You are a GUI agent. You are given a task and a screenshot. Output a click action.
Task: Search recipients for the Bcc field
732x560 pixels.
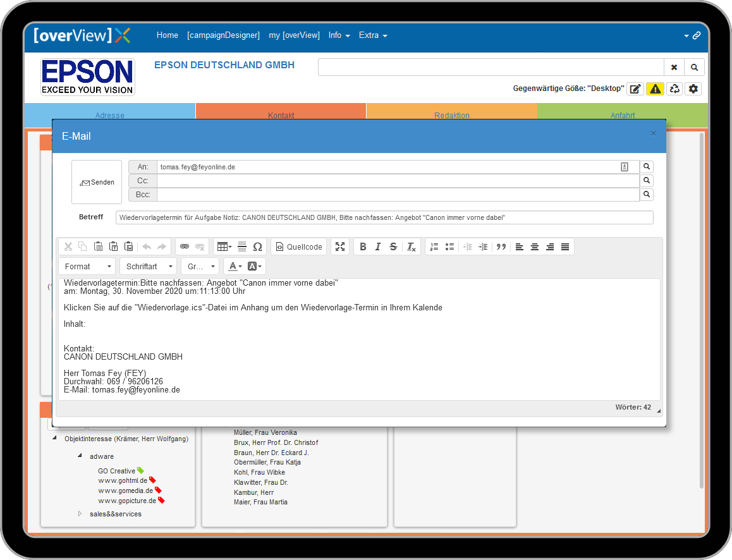(x=647, y=194)
